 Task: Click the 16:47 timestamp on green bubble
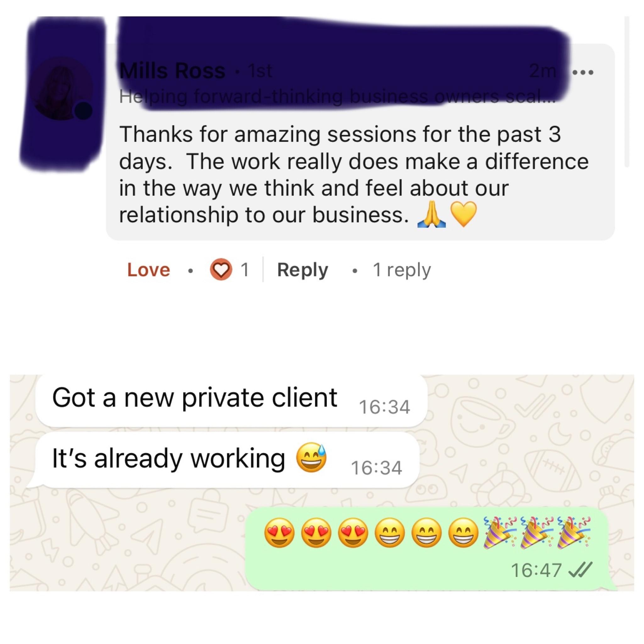click(x=536, y=570)
